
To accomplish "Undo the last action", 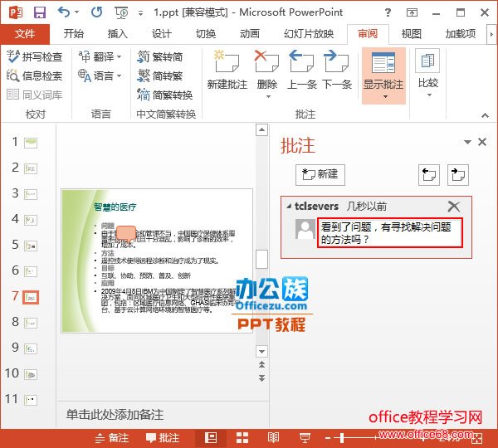I will tap(64, 12).
